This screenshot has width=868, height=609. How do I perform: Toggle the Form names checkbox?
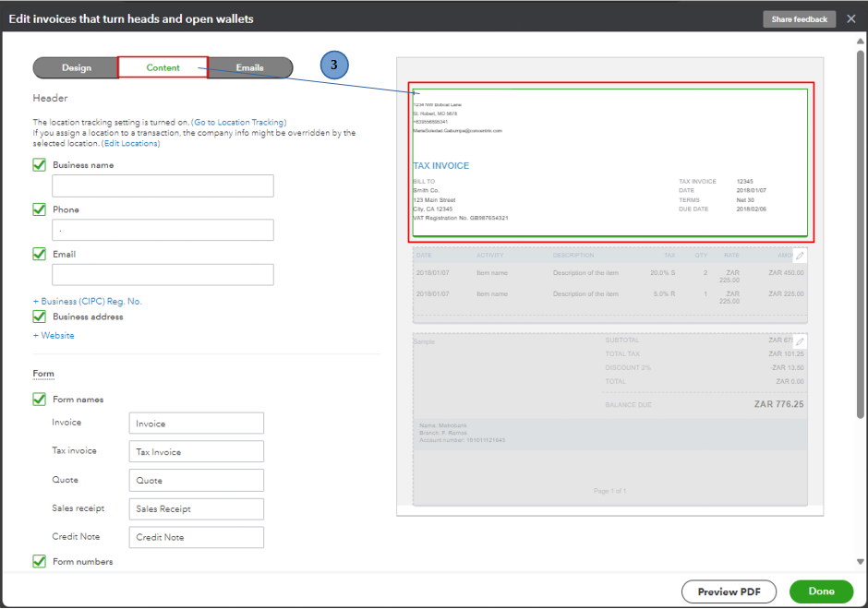click(x=40, y=400)
